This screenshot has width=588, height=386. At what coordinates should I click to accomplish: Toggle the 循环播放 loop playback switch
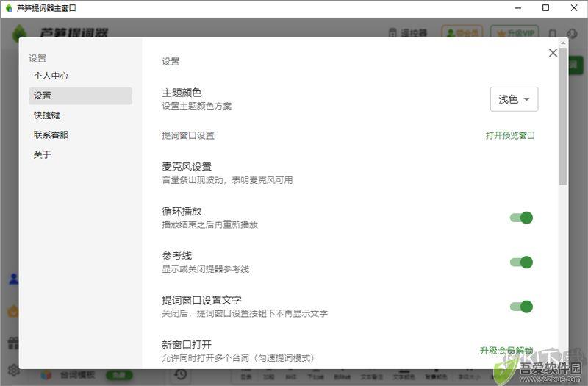click(x=521, y=218)
